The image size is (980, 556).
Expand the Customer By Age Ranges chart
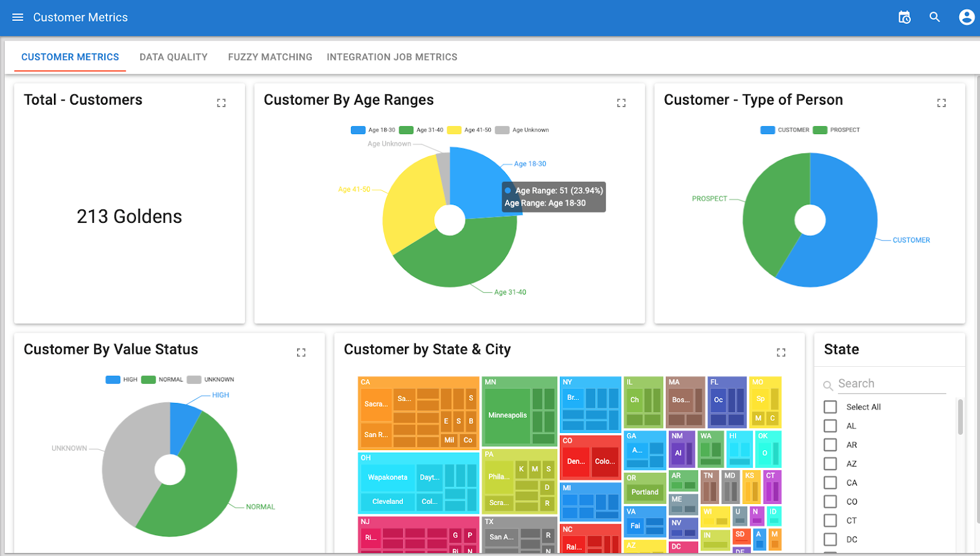[622, 102]
